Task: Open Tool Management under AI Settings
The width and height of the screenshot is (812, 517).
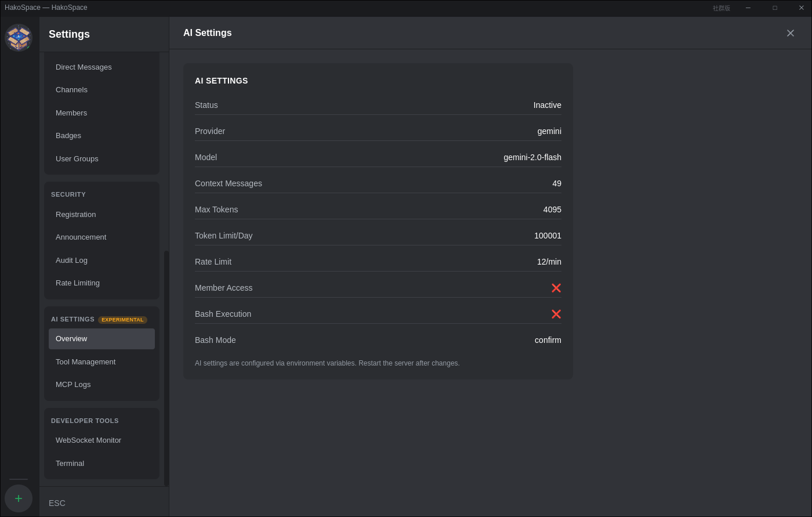Action: (85, 361)
